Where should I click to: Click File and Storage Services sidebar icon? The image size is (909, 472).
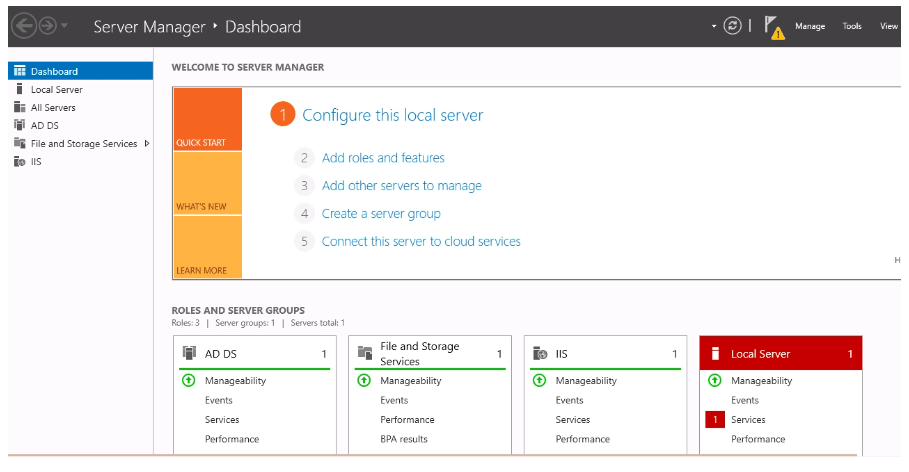20,143
